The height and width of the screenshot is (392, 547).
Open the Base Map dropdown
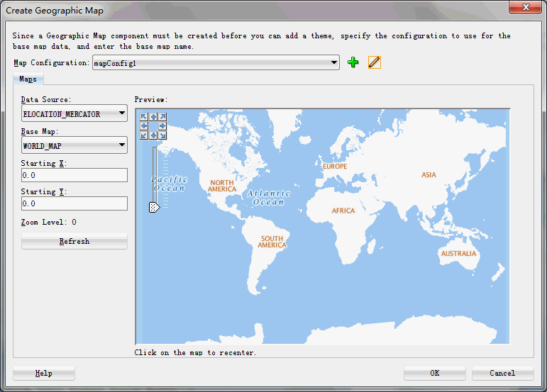tap(74, 145)
